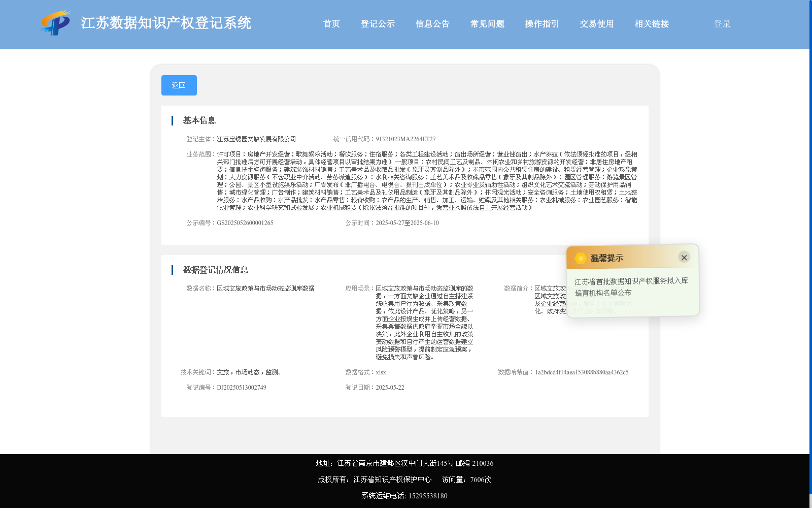Click the 基本信息 section heading

[199, 120]
